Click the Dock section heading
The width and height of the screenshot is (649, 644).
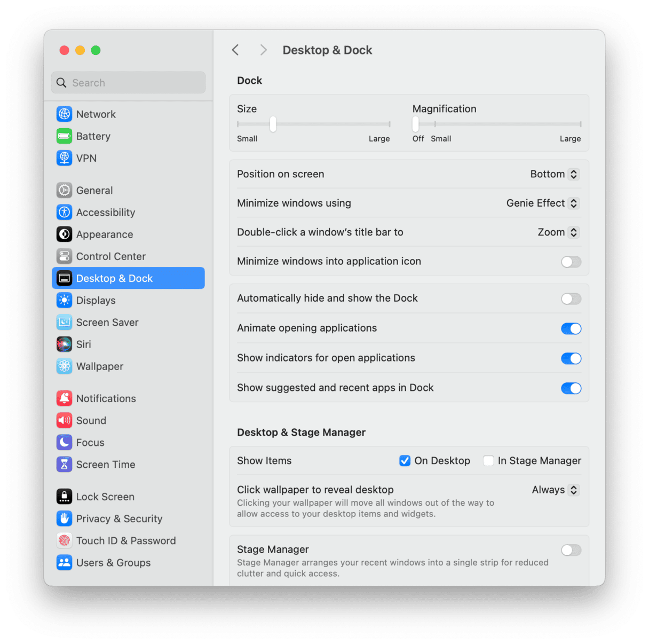click(x=249, y=81)
